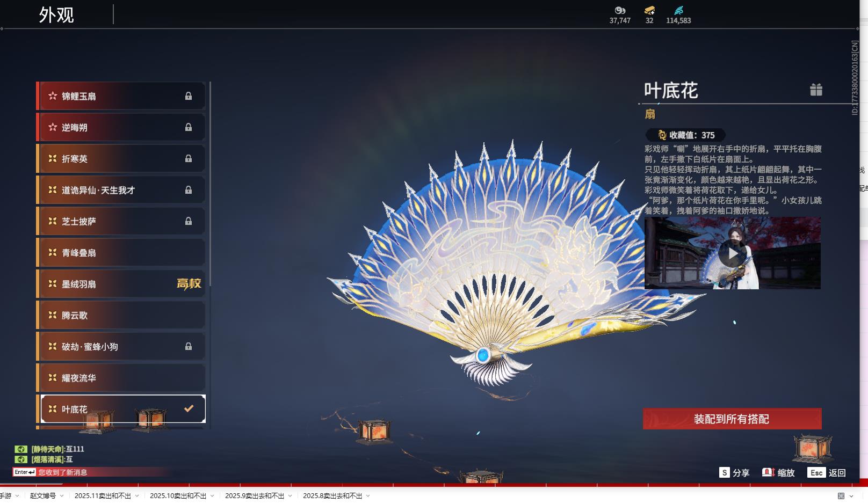The width and height of the screenshot is (868, 504).
Task: Click the S key icon beside 分享
Action: [725, 472]
